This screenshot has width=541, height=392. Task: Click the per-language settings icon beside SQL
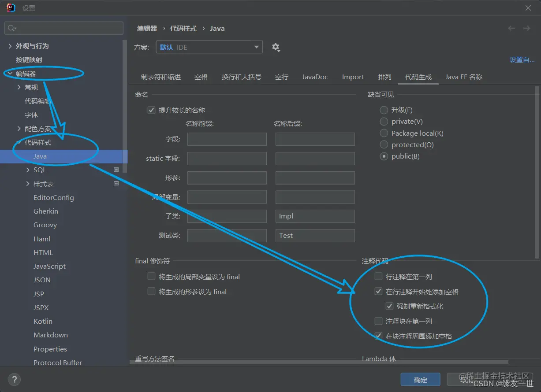[116, 169]
